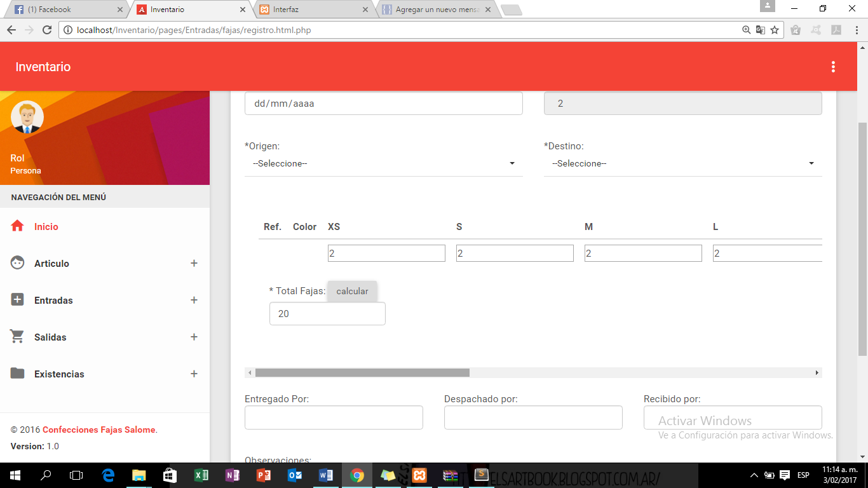The image size is (868, 488).
Task: Open Outlook from the taskbar
Action: (294, 475)
